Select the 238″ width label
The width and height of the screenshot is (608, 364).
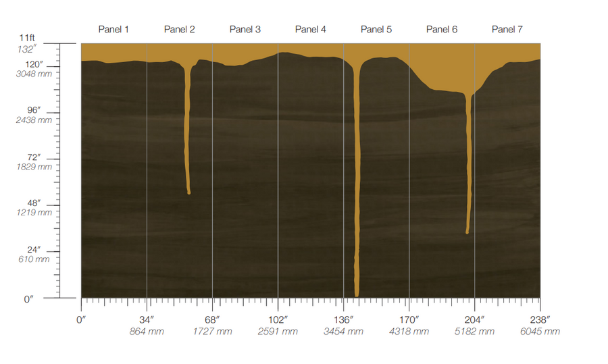click(540, 320)
